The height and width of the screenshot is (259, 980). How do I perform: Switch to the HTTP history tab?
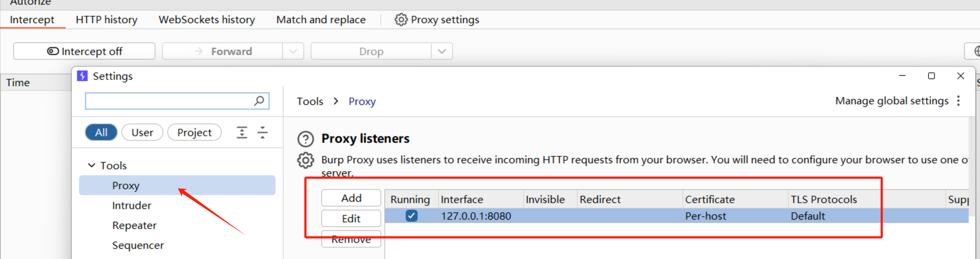coord(107,19)
